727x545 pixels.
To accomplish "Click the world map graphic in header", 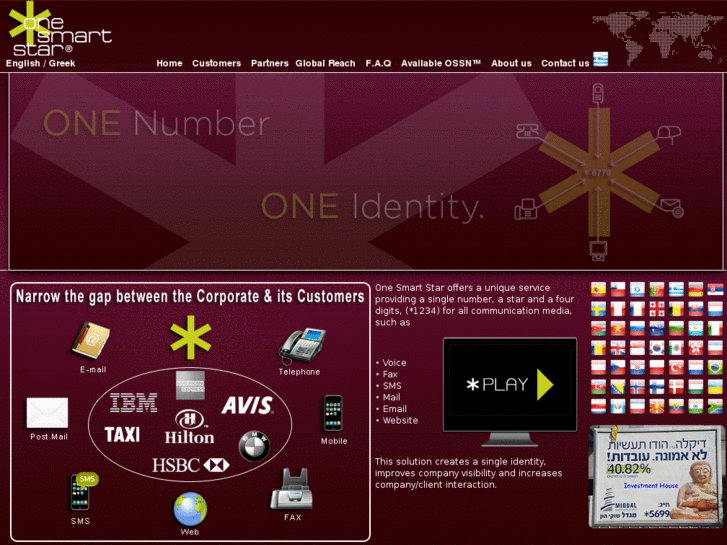I will pyautogui.click(x=657, y=37).
